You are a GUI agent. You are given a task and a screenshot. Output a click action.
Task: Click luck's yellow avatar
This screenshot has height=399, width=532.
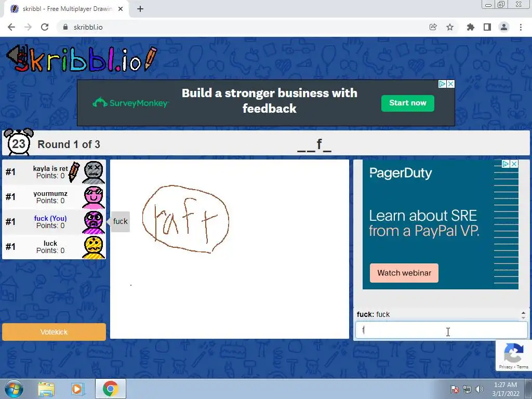click(94, 247)
